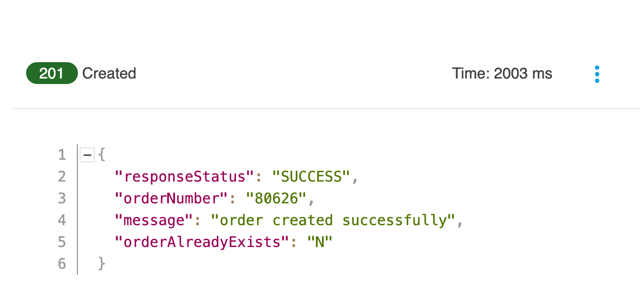Screen dimensions: 644x301
Task: Click the "orderNumber" key
Action: [172, 198]
